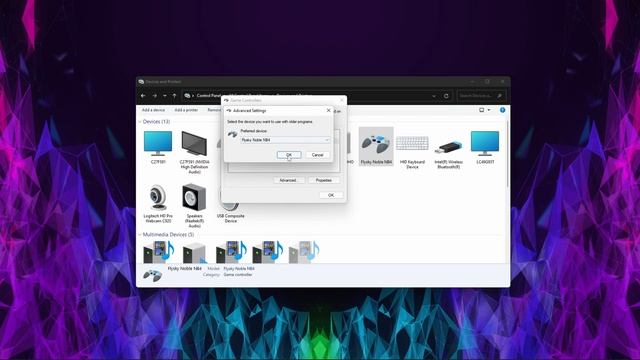Click the Devices and Printers title bar icon
The image size is (640, 360).
tap(141, 82)
